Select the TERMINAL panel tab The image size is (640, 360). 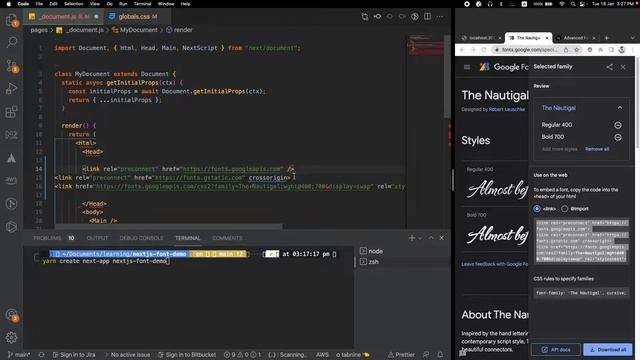pos(187,238)
